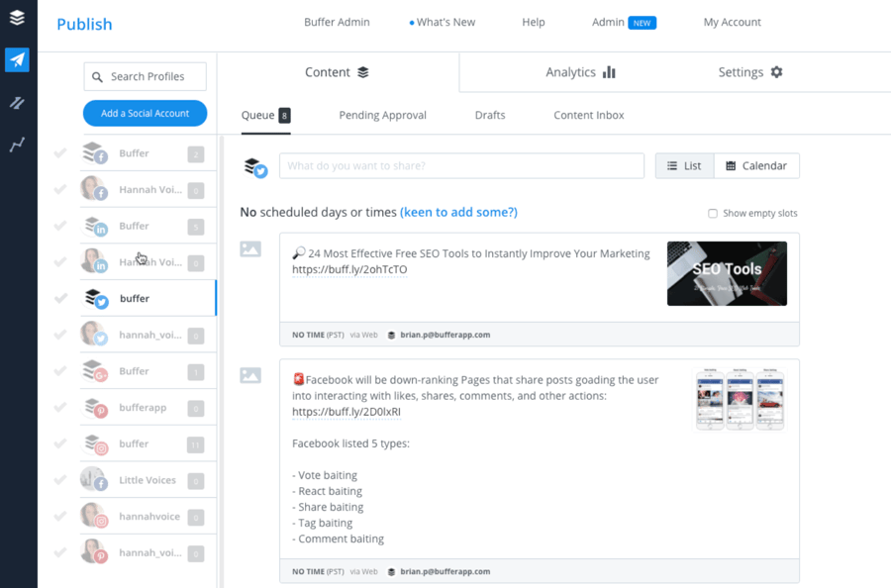Open the Content Inbox tab
Viewport: 891px width, 588px height.
tap(589, 116)
